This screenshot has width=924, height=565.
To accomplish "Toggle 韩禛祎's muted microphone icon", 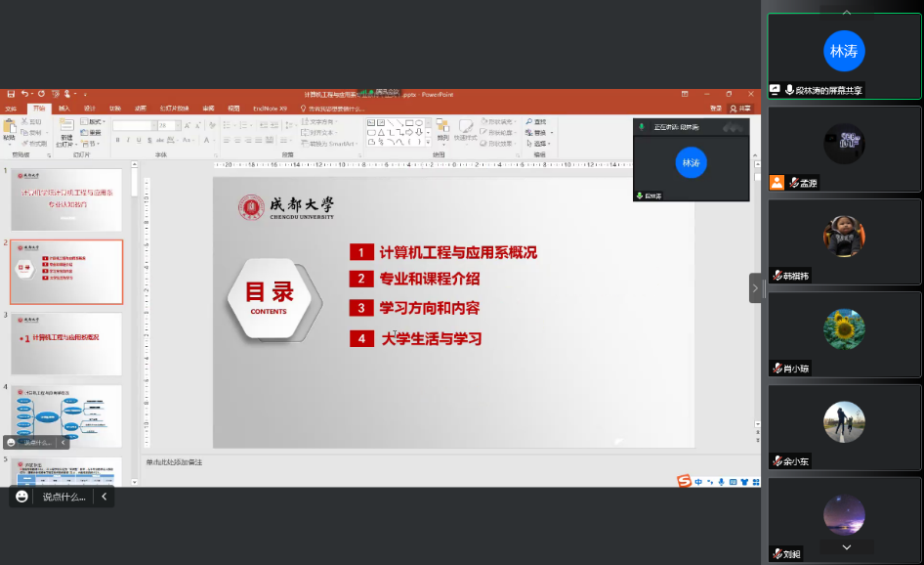I will pyautogui.click(x=777, y=276).
